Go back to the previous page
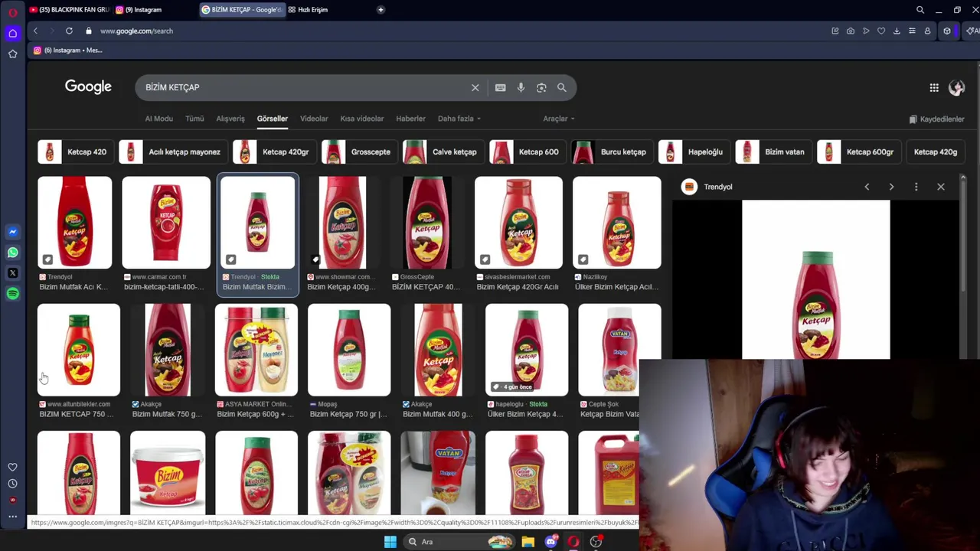980x551 pixels. pyautogui.click(x=35, y=31)
